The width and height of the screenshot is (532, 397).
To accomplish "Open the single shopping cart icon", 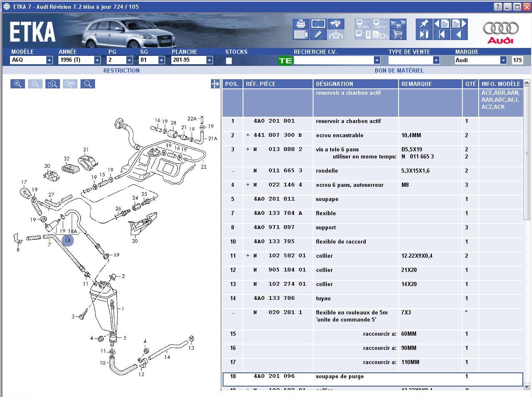I will pos(398,35).
